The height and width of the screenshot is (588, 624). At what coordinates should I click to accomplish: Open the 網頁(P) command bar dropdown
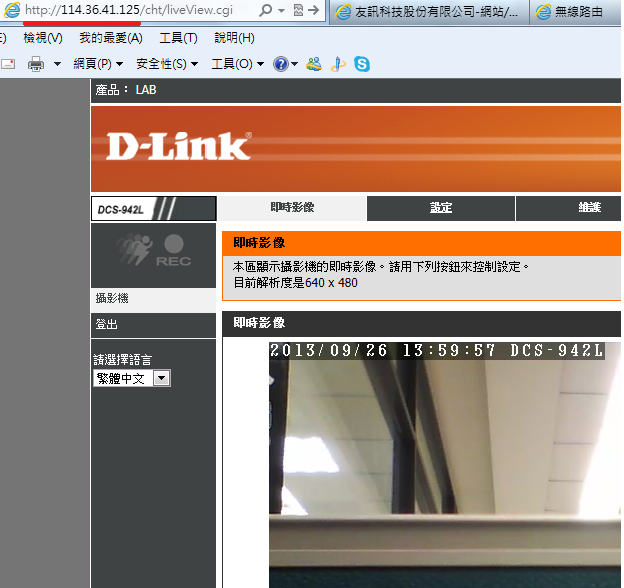pyautogui.click(x=98, y=64)
